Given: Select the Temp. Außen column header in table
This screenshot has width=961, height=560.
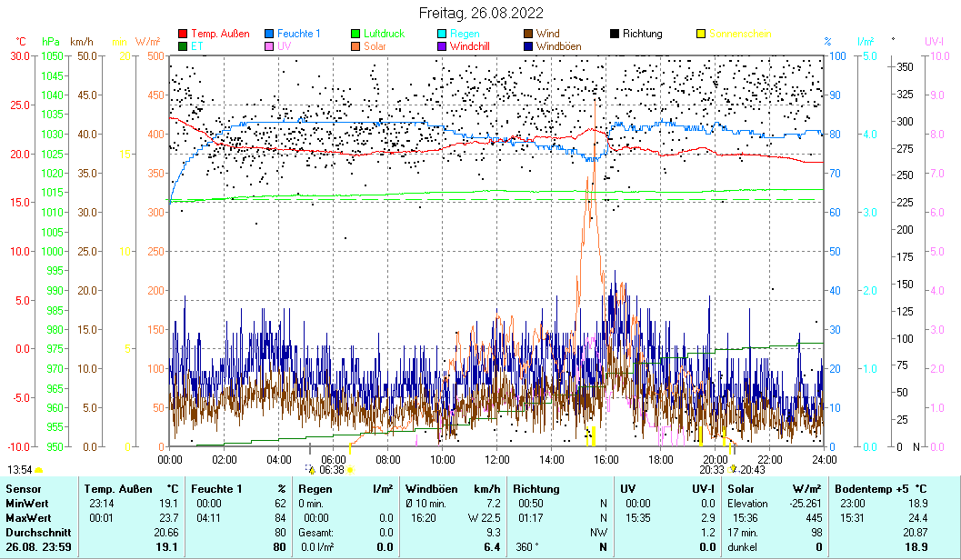Looking at the screenshot, I should [x=132, y=489].
